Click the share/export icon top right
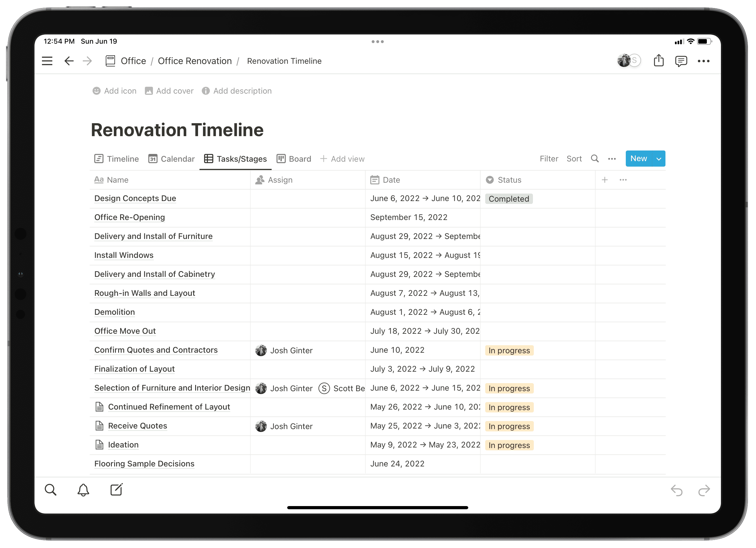The height and width of the screenshot is (548, 756). (659, 61)
